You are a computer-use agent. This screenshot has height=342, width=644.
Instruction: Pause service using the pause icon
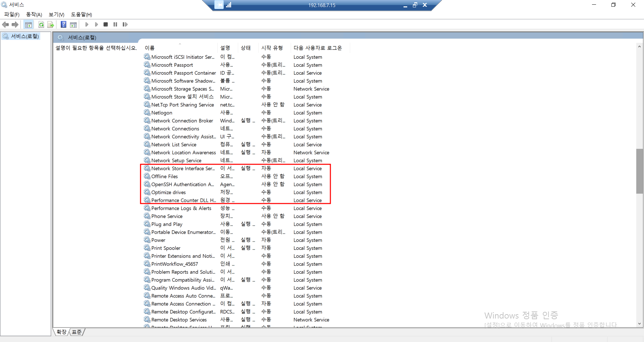tap(115, 24)
